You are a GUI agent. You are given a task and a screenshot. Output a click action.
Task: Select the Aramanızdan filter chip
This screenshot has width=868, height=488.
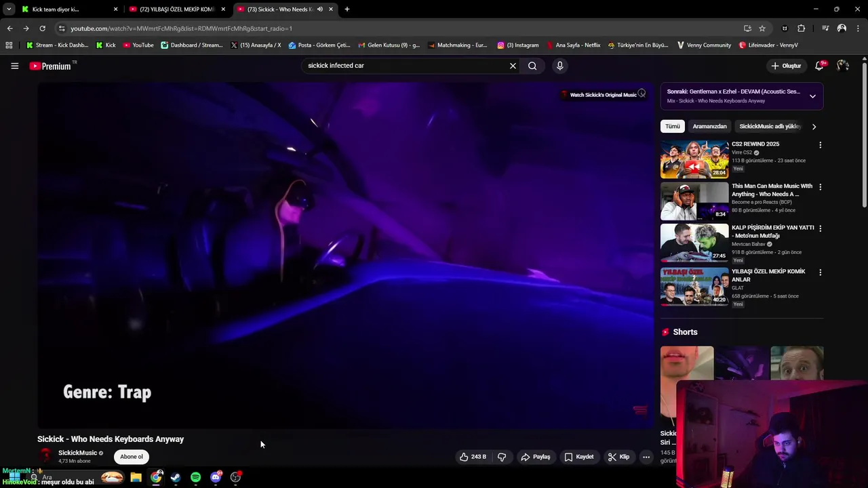(x=709, y=126)
